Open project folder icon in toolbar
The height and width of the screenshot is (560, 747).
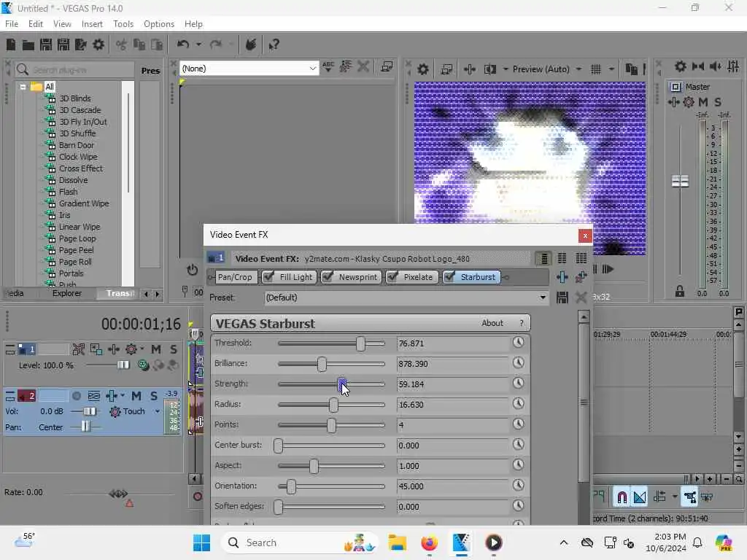click(28, 44)
